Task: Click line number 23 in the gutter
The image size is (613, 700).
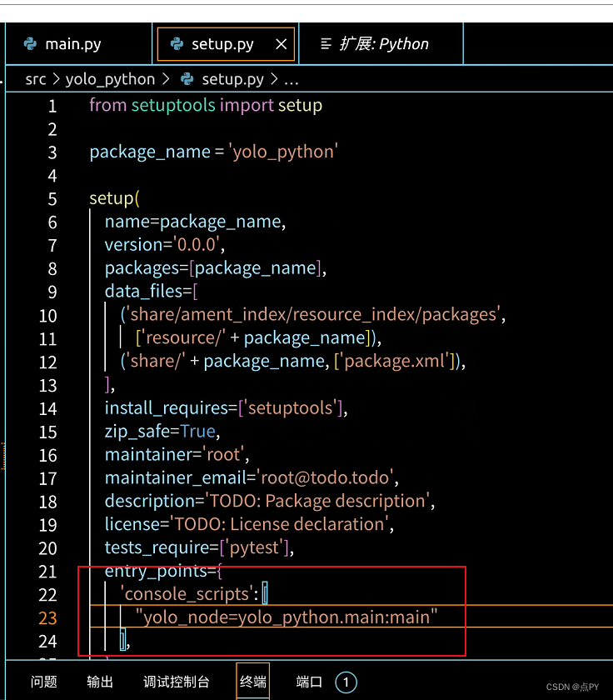Action: click(x=47, y=618)
